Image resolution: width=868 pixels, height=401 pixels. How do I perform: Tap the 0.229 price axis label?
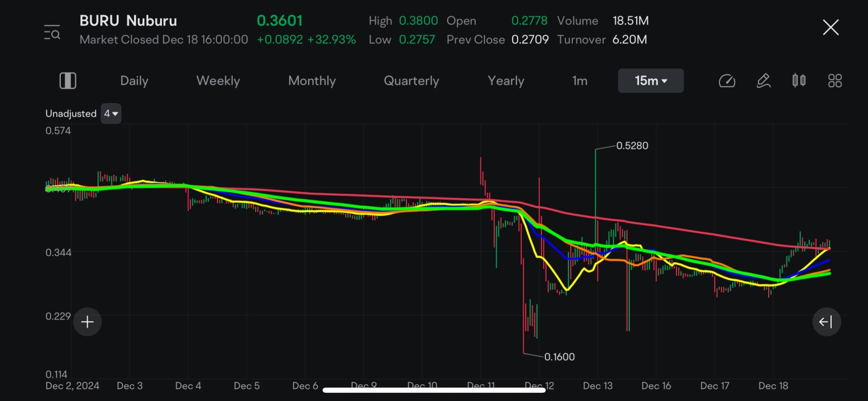click(x=58, y=316)
